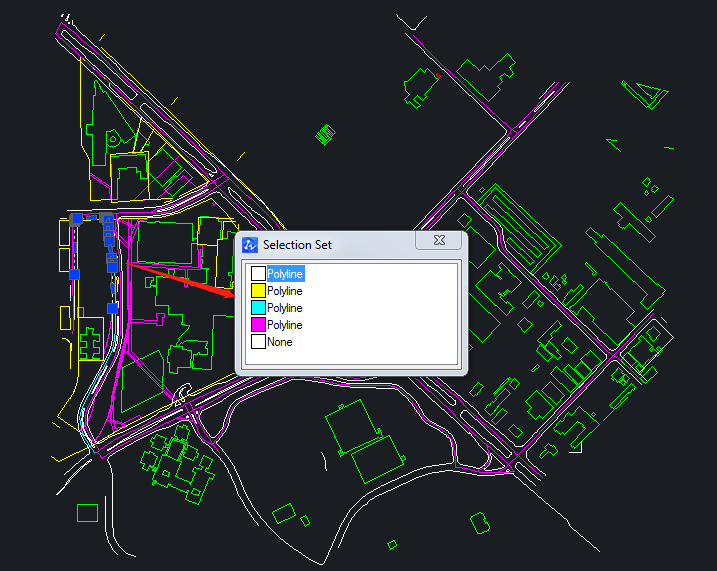The image size is (717, 571).
Task: Pick the Polyline label next to yellow swatch
Action: click(285, 291)
